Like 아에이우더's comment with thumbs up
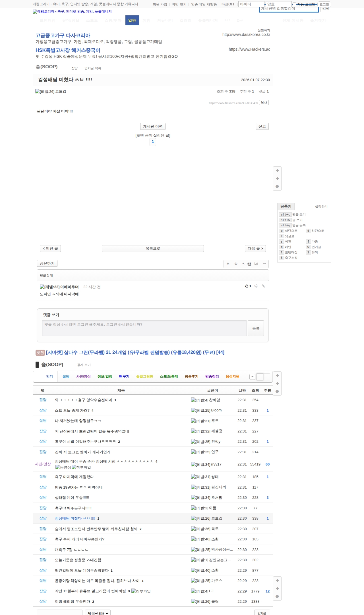Image resolution: width=364 pixels, height=615 pixels. click(x=247, y=286)
